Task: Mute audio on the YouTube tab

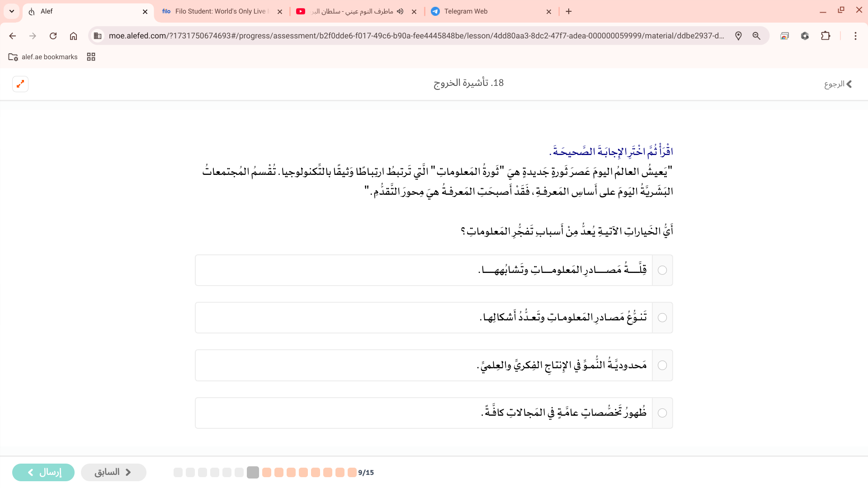Action: [400, 11]
